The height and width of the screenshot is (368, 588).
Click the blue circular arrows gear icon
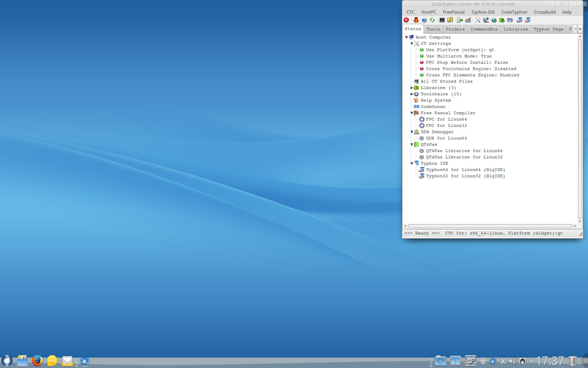[x=510, y=20]
